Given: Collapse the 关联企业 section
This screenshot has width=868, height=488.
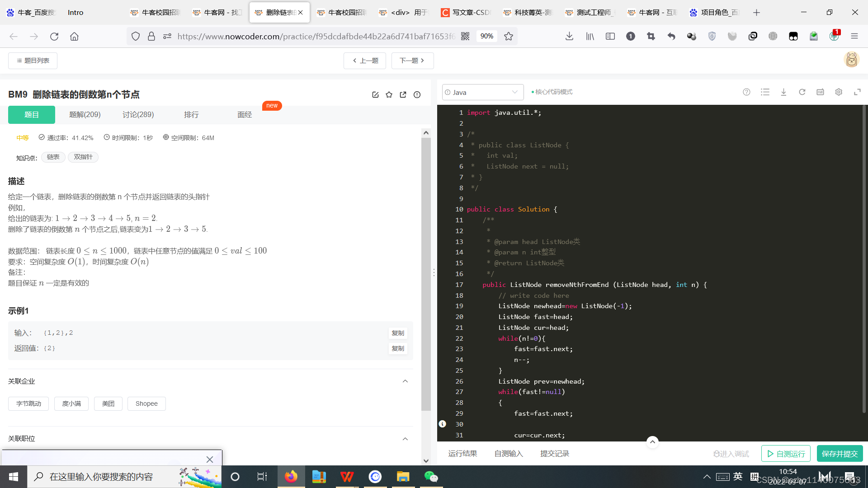Looking at the screenshot, I should coord(406,381).
